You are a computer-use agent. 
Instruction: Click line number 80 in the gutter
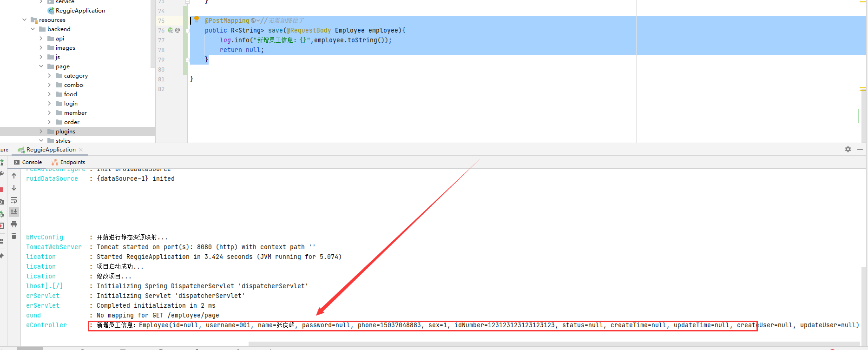(x=161, y=69)
